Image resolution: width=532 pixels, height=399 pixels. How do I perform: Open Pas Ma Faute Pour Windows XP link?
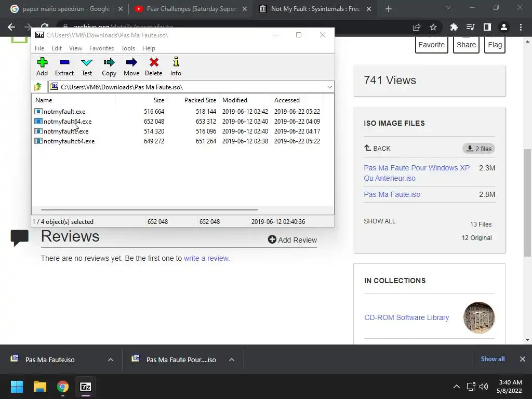[x=417, y=173]
